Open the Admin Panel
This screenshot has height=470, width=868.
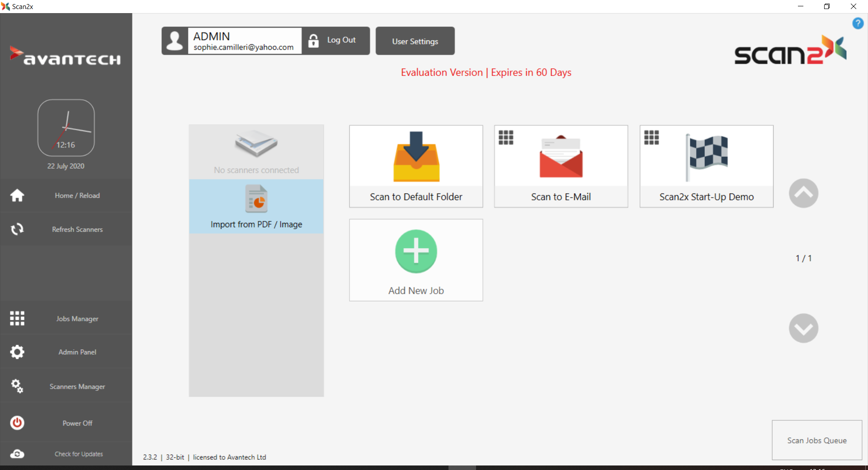(77, 352)
